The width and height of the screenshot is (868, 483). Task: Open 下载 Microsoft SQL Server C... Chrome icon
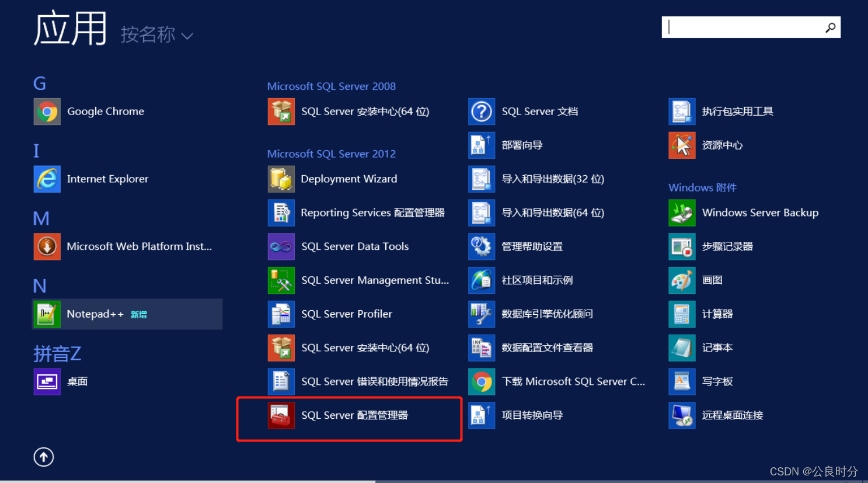[x=482, y=382]
